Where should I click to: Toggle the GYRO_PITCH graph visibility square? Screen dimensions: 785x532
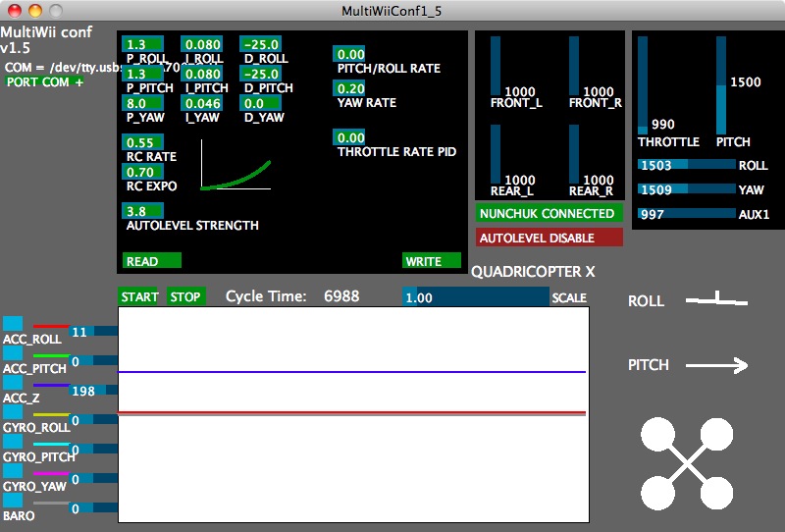tap(13, 442)
